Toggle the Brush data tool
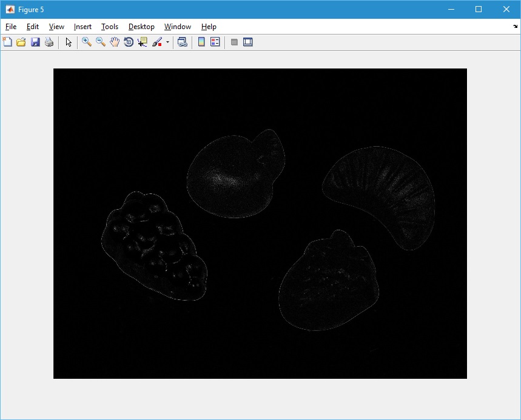The width and height of the screenshot is (521, 420). click(156, 42)
